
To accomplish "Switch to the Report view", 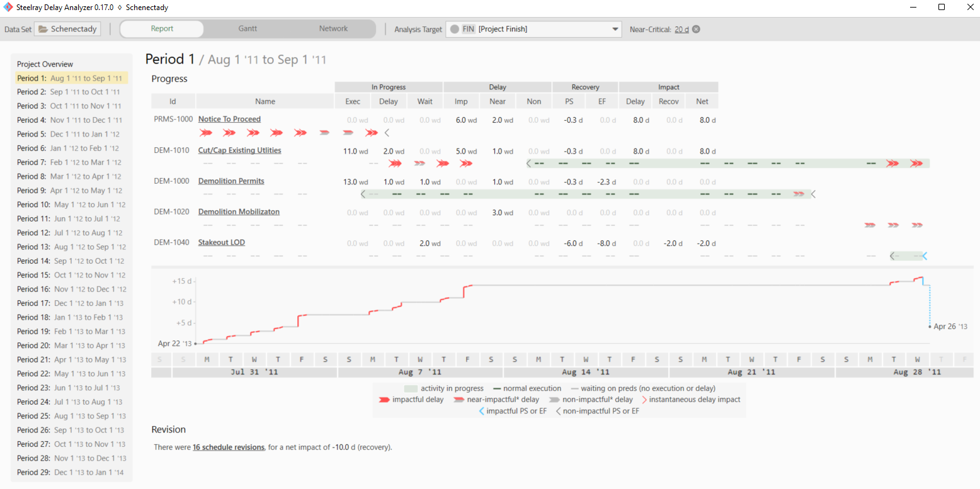I will [x=162, y=29].
